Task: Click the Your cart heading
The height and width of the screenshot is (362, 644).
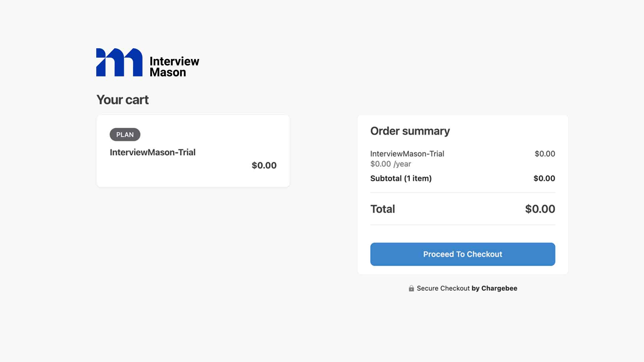Action: click(122, 100)
